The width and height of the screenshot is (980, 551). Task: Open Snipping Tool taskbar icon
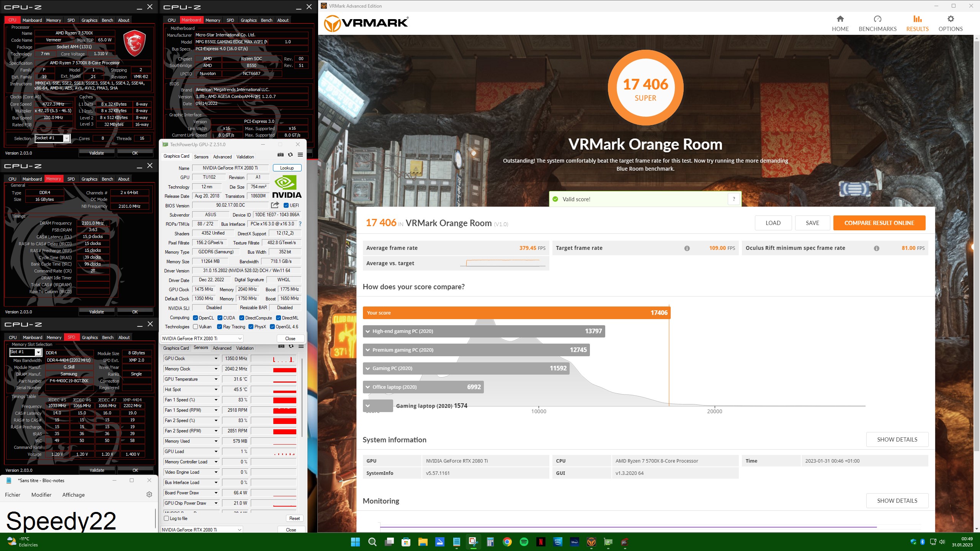tap(474, 542)
